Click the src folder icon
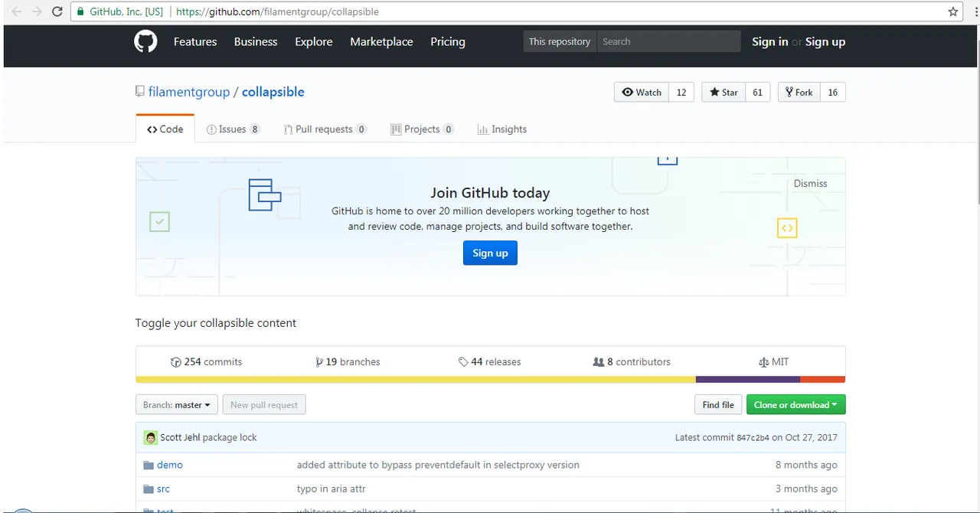Screen dimensions: 980x513 tap(149, 488)
